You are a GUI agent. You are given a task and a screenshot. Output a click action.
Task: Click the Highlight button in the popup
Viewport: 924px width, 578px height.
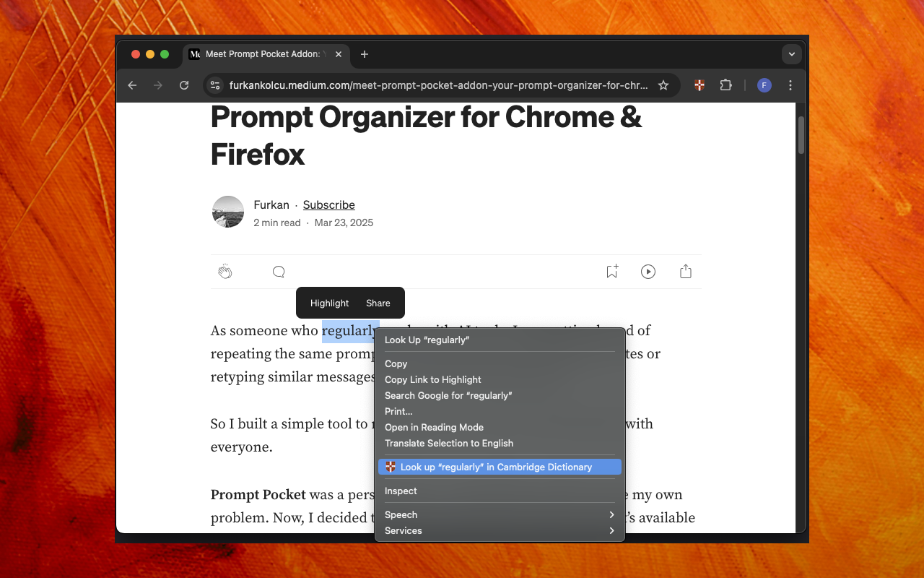(329, 303)
